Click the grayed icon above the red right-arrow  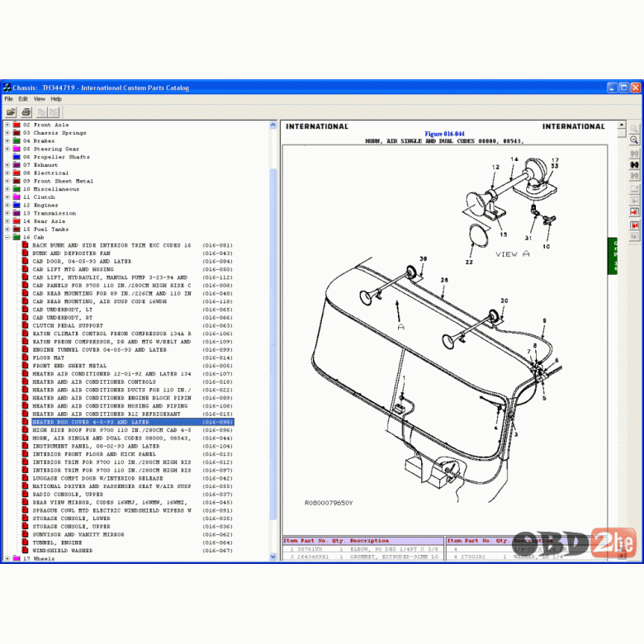click(x=634, y=201)
